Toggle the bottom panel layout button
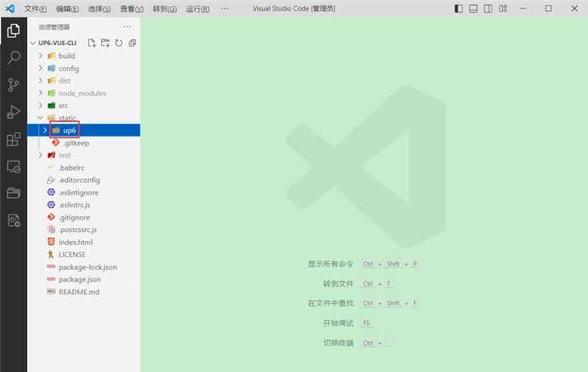 [474, 8]
